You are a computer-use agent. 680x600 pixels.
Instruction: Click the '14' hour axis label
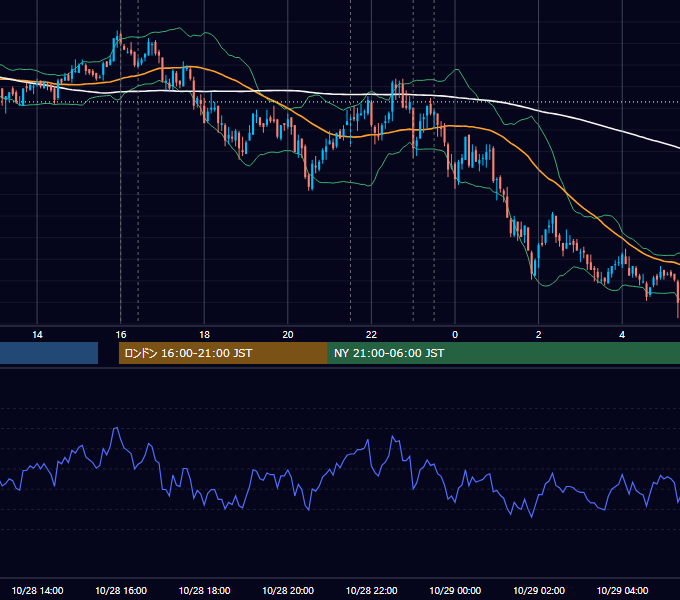pyautogui.click(x=37, y=335)
